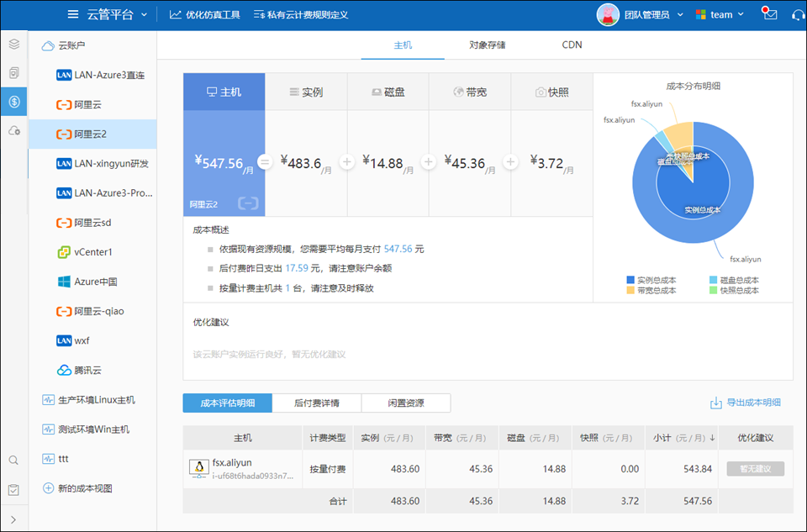Toggle 带宽总成本 legend swatch in chart

pos(630,290)
